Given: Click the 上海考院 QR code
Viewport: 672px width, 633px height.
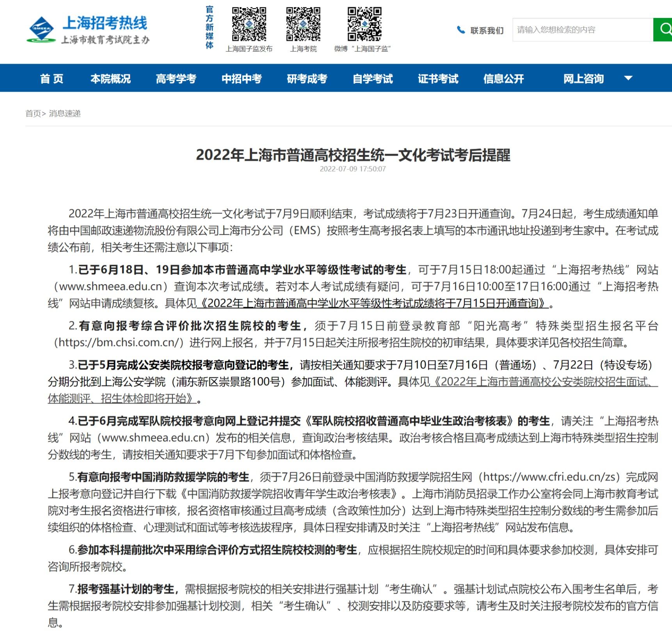Looking at the screenshot, I should tap(303, 24).
